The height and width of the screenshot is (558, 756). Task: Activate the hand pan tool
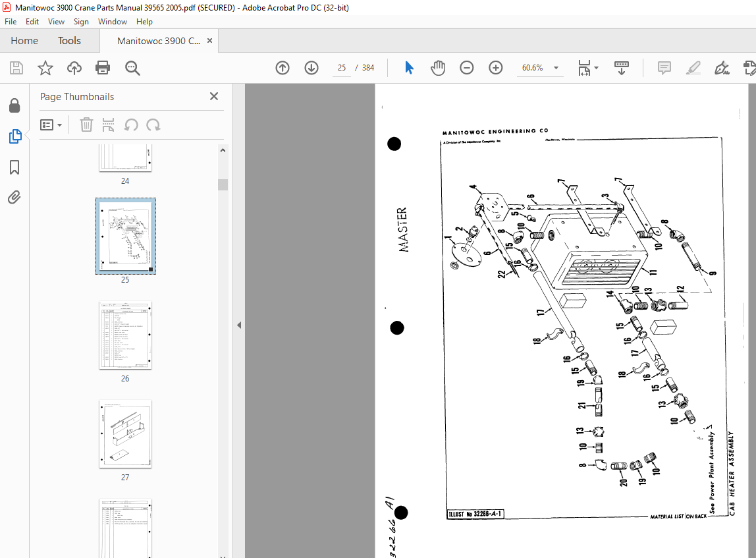pos(438,68)
